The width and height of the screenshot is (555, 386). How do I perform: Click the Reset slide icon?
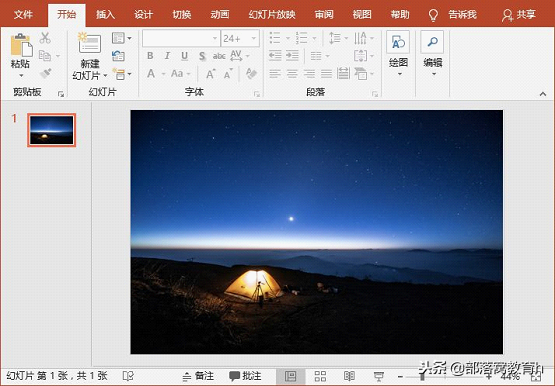118,56
